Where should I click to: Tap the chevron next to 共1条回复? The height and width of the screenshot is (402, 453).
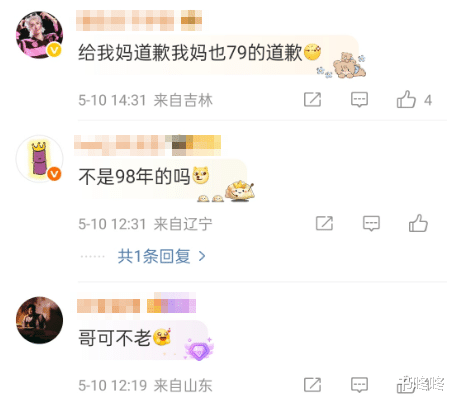[202, 256]
